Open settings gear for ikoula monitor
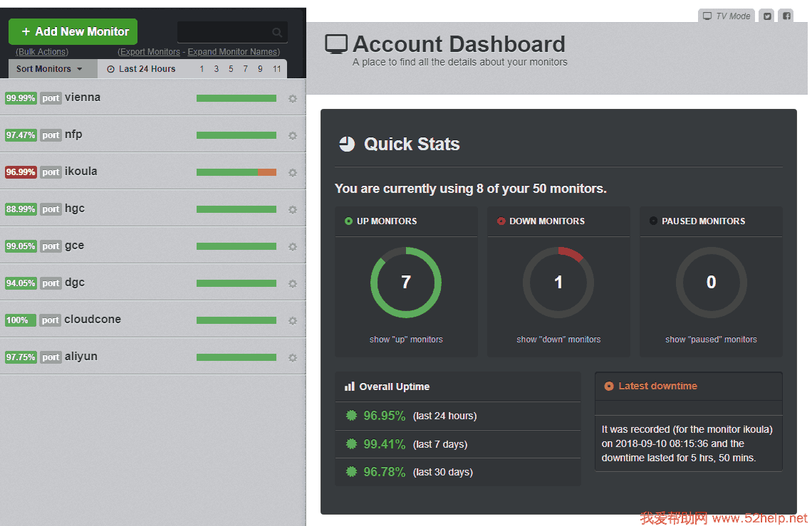Screen dimensions: 812x526 pyautogui.click(x=292, y=173)
